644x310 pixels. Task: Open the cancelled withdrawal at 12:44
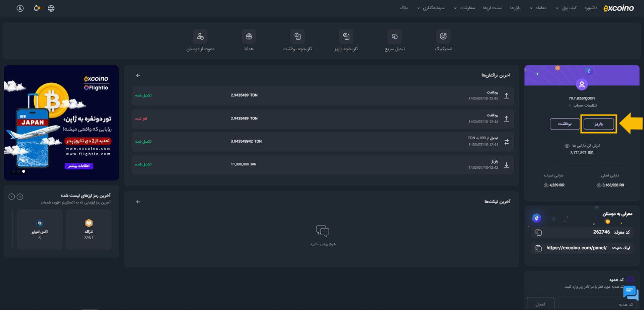pyautogui.click(x=323, y=119)
